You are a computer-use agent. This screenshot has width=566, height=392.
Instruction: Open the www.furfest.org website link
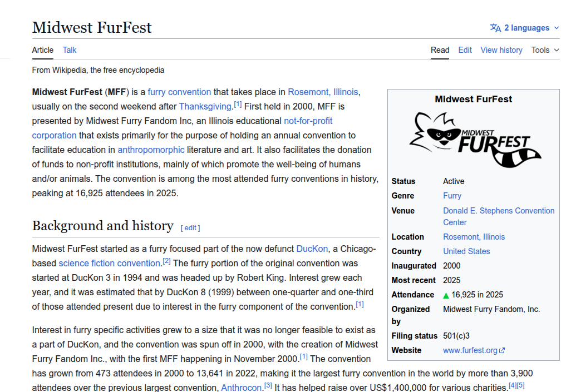point(470,350)
